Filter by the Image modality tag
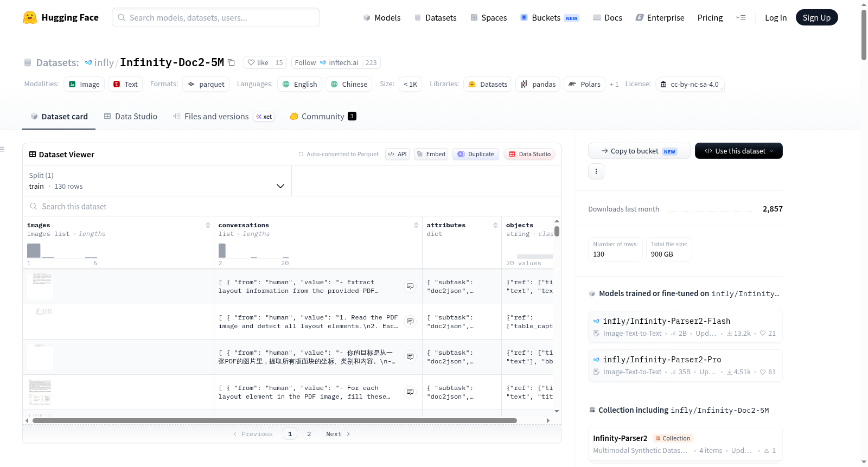The image size is (868, 467). tap(84, 84)
